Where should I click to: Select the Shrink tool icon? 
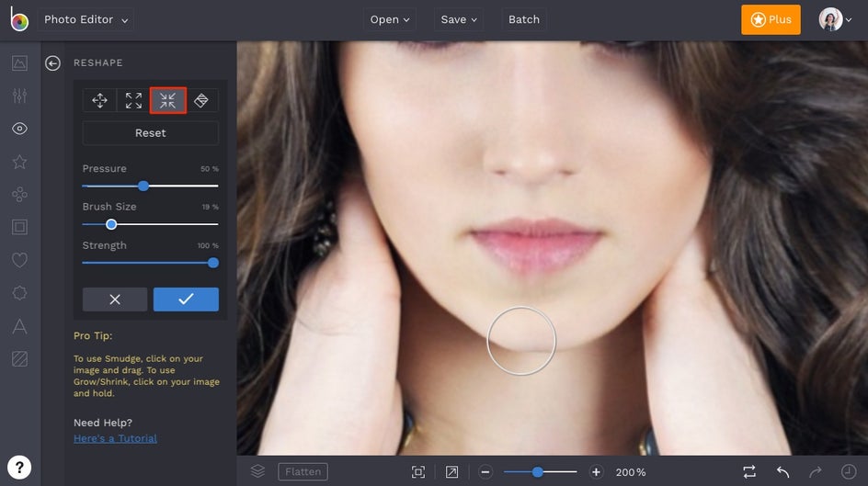167,101
